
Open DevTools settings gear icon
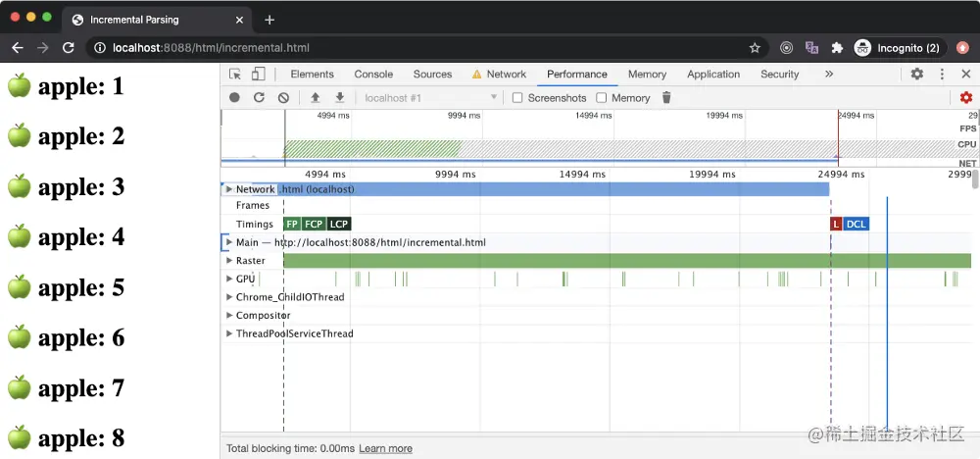click(x=917, y=74)
